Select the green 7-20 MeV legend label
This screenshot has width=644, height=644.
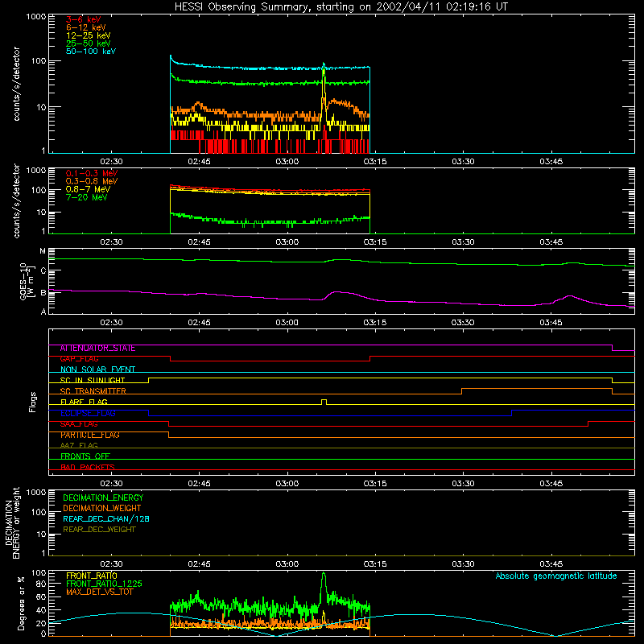tap(86, 197)
